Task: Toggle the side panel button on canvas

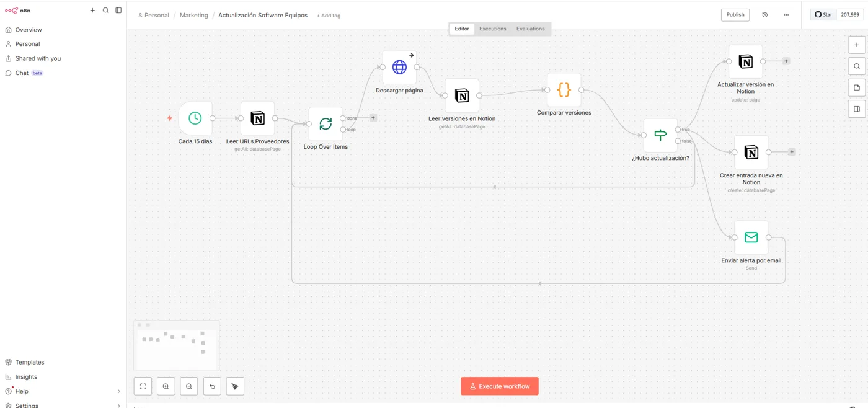Action: click(857, 109)
